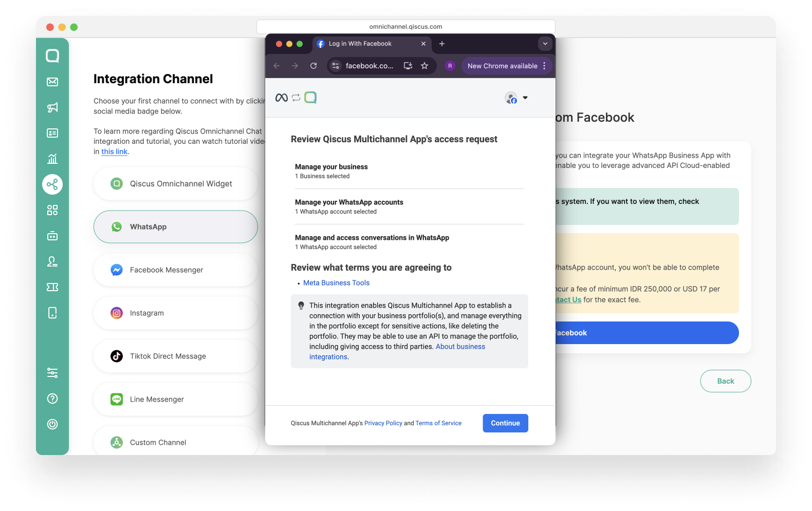Click the blue Continue button

pyautogui.click(x=505, y=423)
